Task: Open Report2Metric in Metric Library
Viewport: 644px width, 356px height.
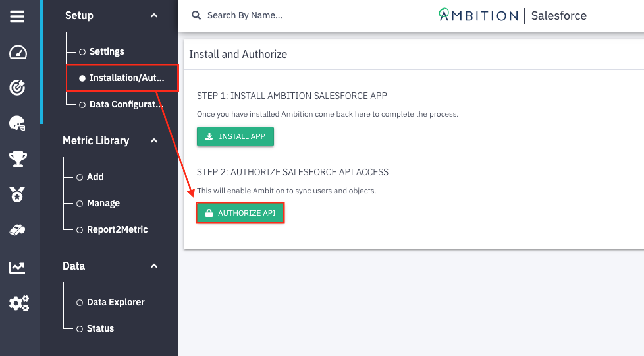Action: 112,229
